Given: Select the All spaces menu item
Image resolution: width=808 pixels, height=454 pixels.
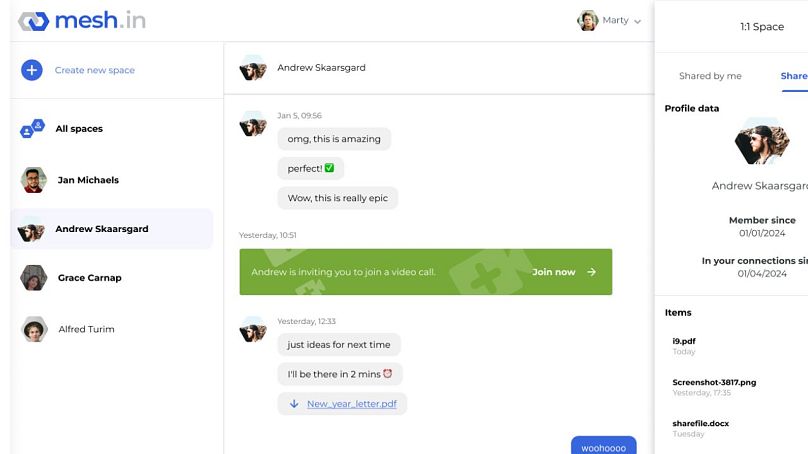Looking at the screenshot, I should pos(79,129).
